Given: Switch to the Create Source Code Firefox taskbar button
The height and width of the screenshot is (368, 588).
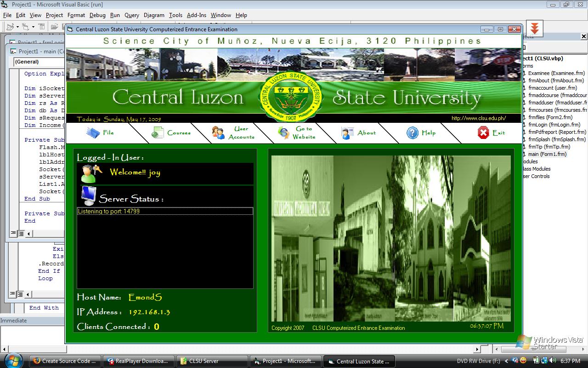Looking at the screenshot, I should 66,361.
